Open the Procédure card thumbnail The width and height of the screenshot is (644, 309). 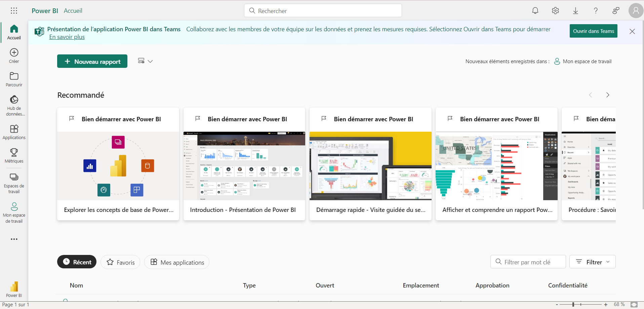tap(589, 166)
